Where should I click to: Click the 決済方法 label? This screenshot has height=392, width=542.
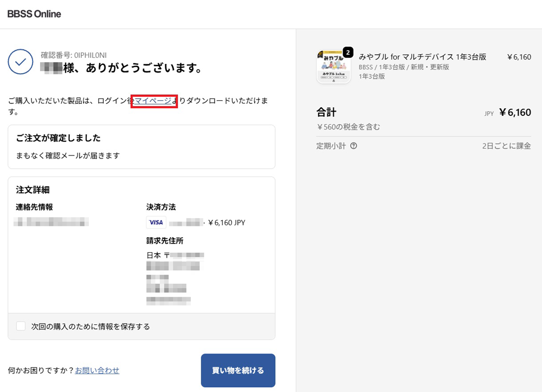(161, 207)
